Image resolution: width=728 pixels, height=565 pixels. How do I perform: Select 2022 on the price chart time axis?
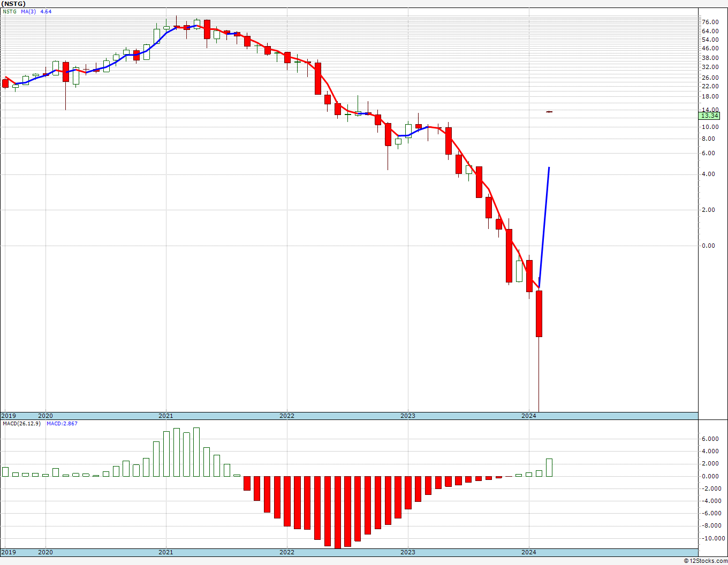coord(287,416)
